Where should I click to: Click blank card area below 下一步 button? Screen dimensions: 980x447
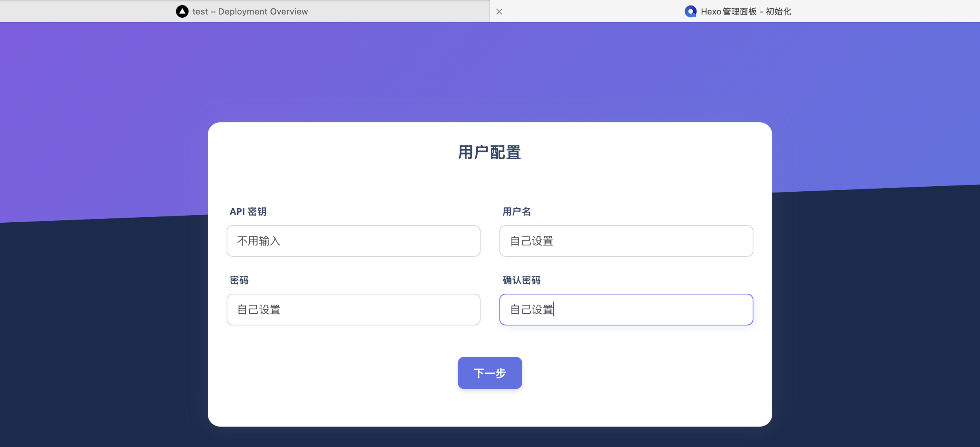[x=490, y=408]
